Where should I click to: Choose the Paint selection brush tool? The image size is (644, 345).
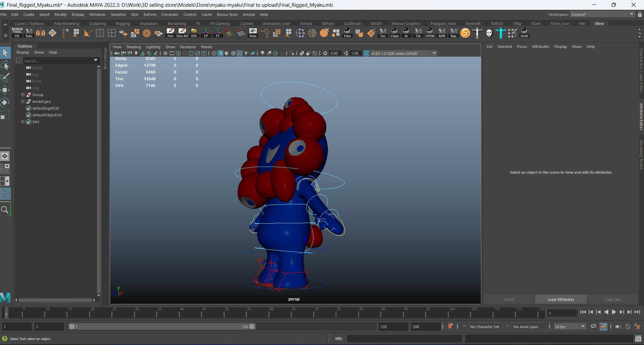tap(5, 77)
